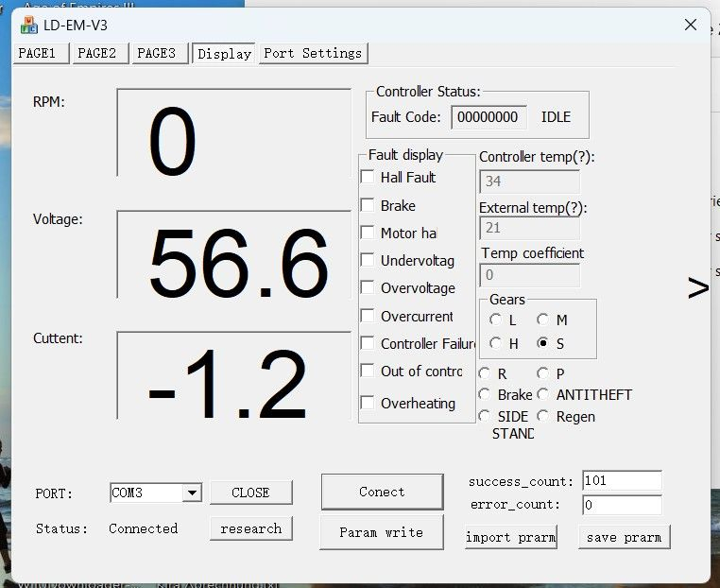Click the CLOSE port button
This screenshot has height=588, width=720.
tap(250, 493)
